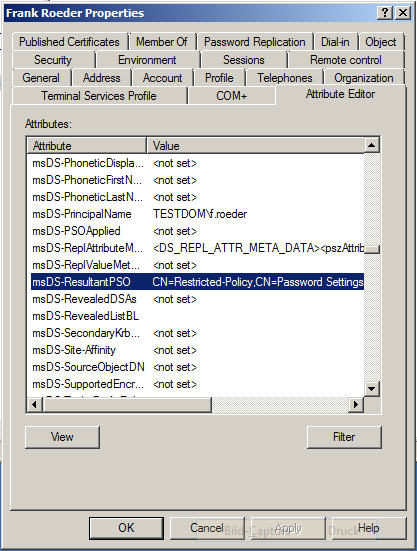Open the Account tab
The height and width of the screenshot is (551, 417).
coord(162,78)
